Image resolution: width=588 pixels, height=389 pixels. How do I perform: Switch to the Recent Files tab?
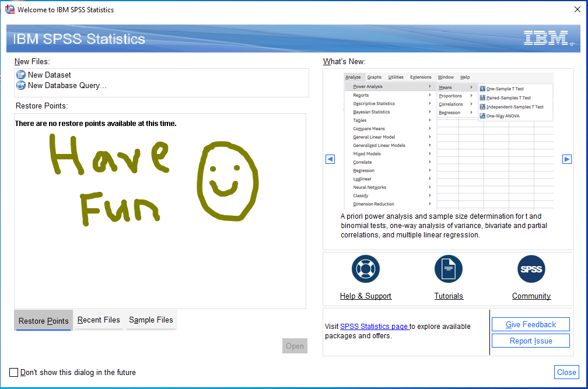point(99,320)
